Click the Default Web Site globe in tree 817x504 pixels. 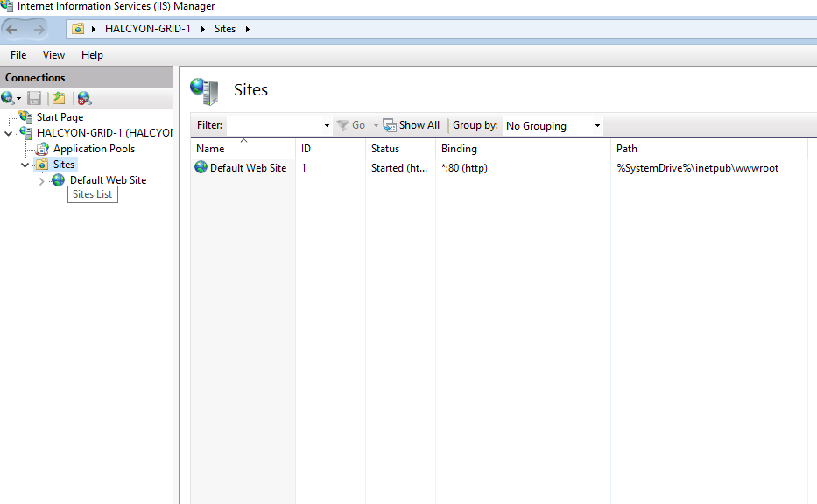[x=59, y=180]
